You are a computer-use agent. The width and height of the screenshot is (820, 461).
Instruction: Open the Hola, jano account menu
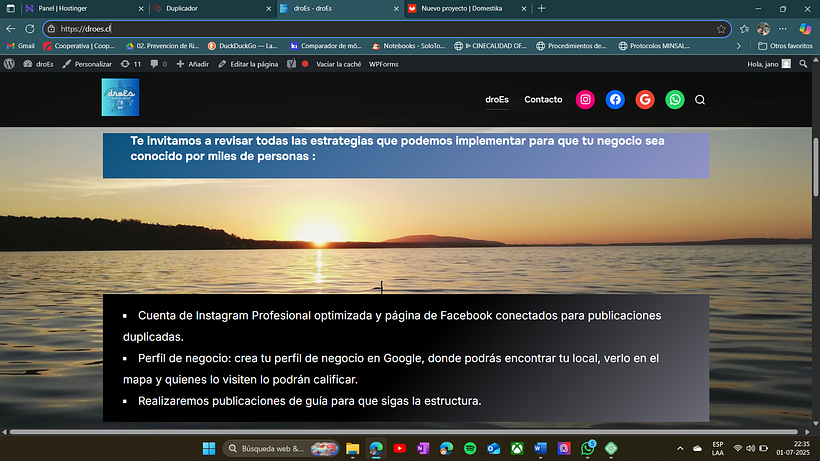(x=769, y=64)
